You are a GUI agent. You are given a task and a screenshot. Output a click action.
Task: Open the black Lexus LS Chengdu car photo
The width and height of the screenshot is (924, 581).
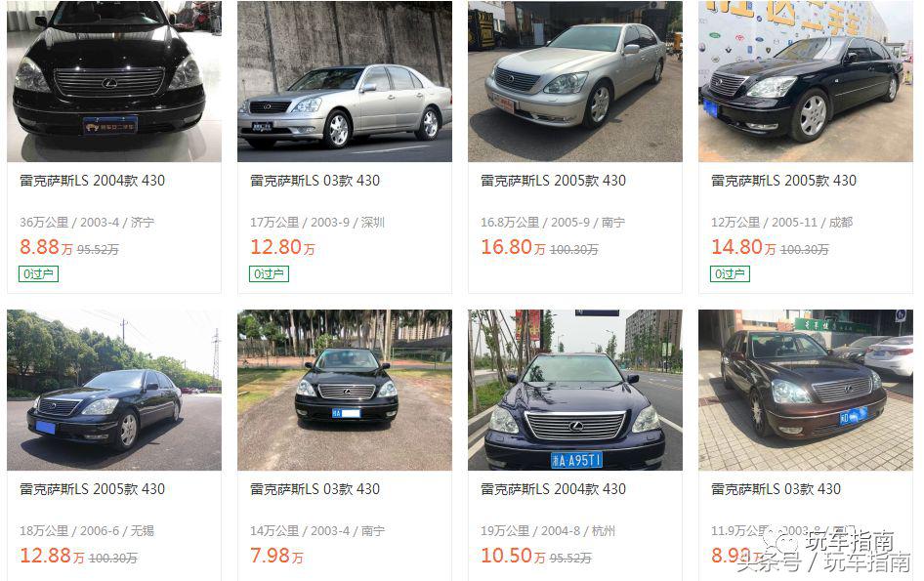[x=806, y=81]
